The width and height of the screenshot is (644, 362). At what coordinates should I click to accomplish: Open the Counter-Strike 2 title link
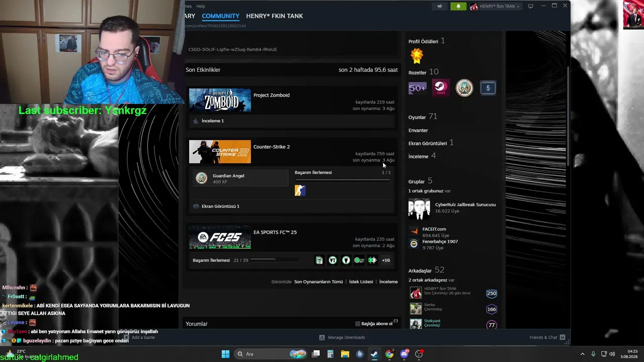coord(272,147)
